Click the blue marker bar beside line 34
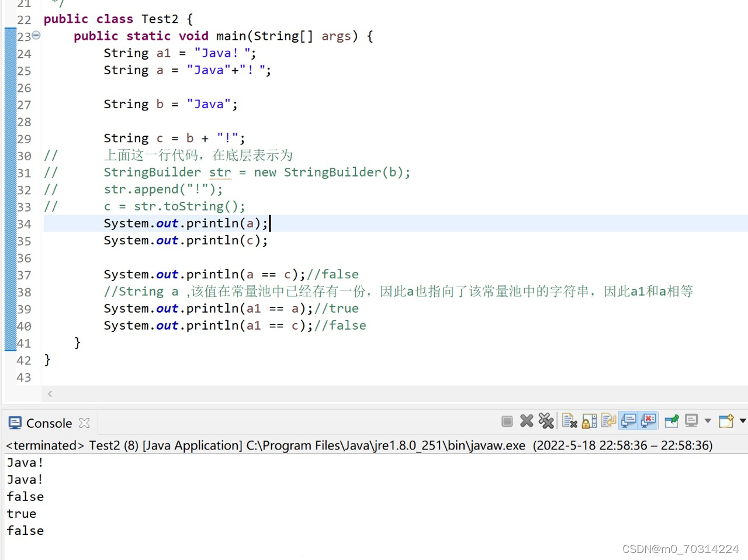The height and width of the screenshot is (560, 748). pyautogui.click(x=9, y=224)
